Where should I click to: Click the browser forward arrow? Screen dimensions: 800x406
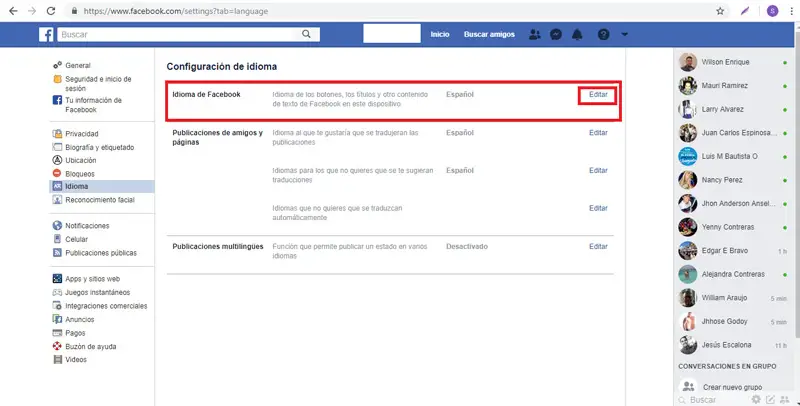(32, 11)
